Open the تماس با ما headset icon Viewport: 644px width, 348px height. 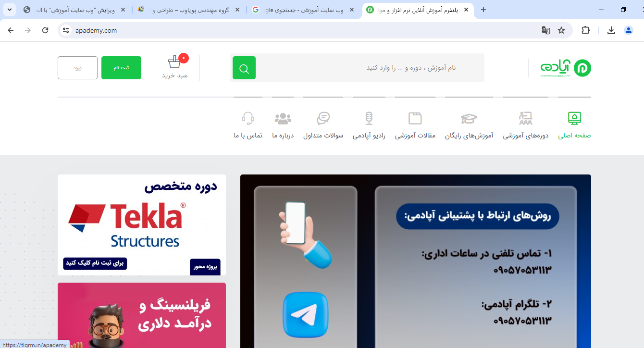coord(248,118)
